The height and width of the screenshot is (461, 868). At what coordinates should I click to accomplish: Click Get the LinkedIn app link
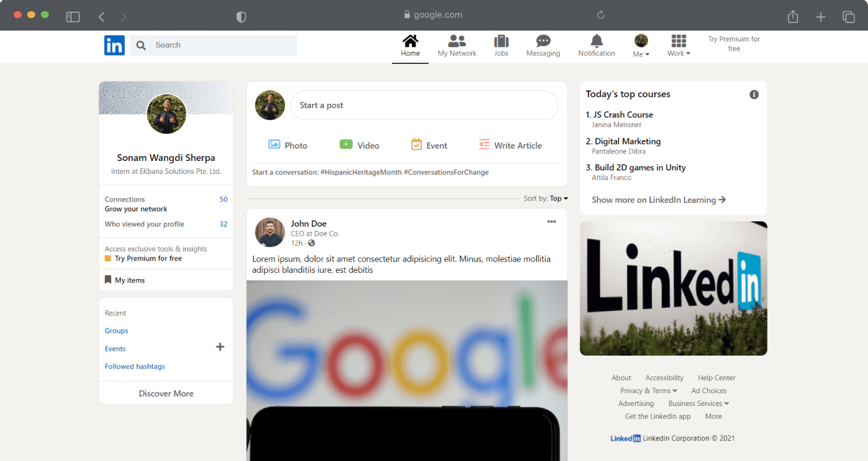(x=658, y=417)
